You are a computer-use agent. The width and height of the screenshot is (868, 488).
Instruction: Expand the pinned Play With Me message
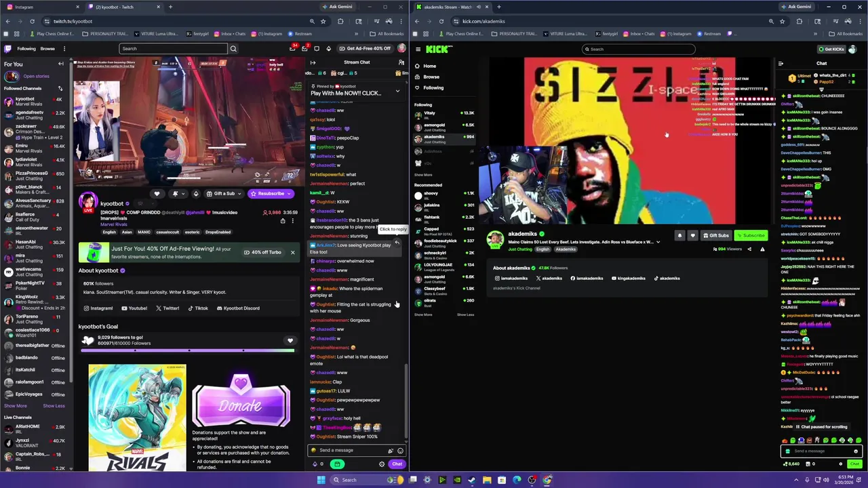click(397, 91)
